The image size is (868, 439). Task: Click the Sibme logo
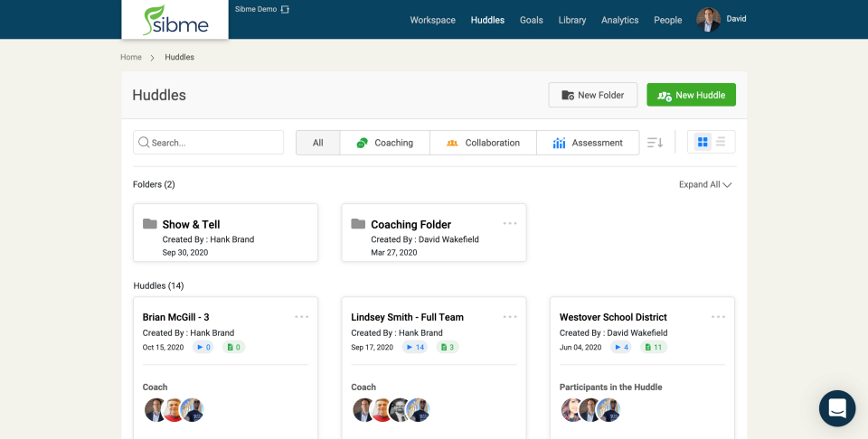(x=175, y=20)
